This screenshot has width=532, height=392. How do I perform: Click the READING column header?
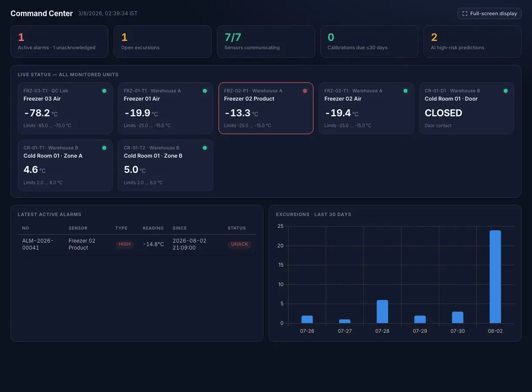coord(153,228)
